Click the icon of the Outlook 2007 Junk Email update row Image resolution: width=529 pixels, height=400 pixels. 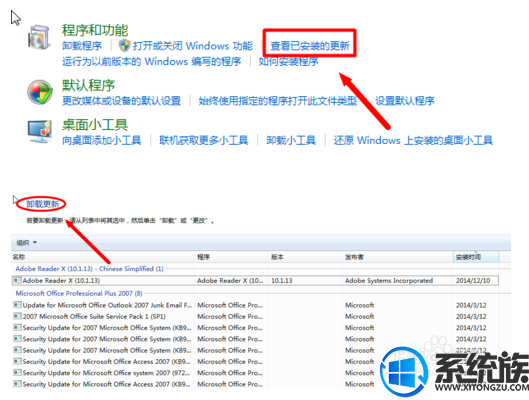point(17,305)
